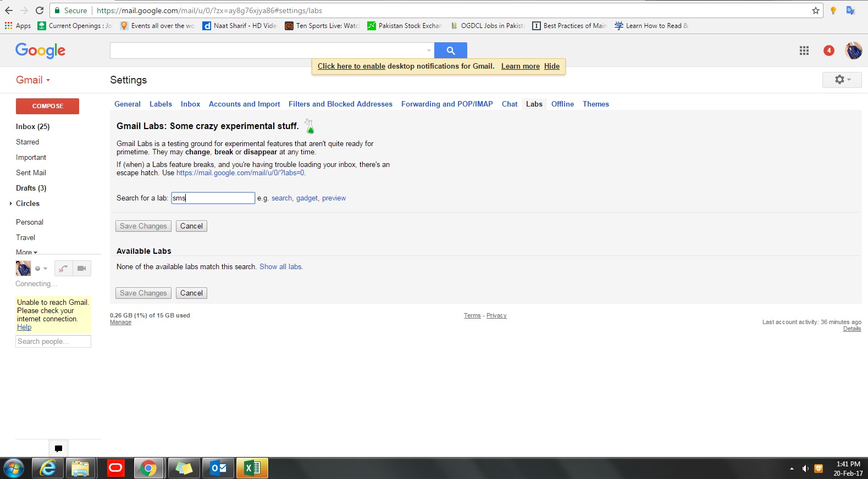
Task: View the red notifications badge showing 4
Action: click(828, 51)
